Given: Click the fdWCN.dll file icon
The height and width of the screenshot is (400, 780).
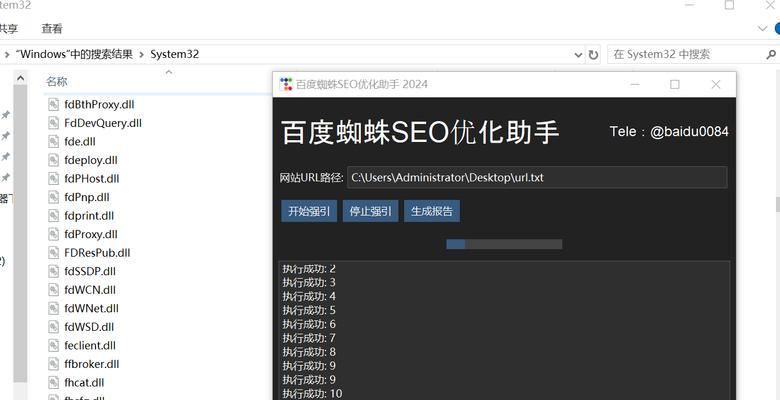Looking at the screenshot, I should [54, 290].
